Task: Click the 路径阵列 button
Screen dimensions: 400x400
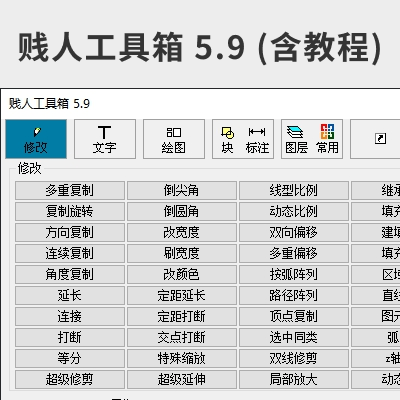Action: coord(294,295)
